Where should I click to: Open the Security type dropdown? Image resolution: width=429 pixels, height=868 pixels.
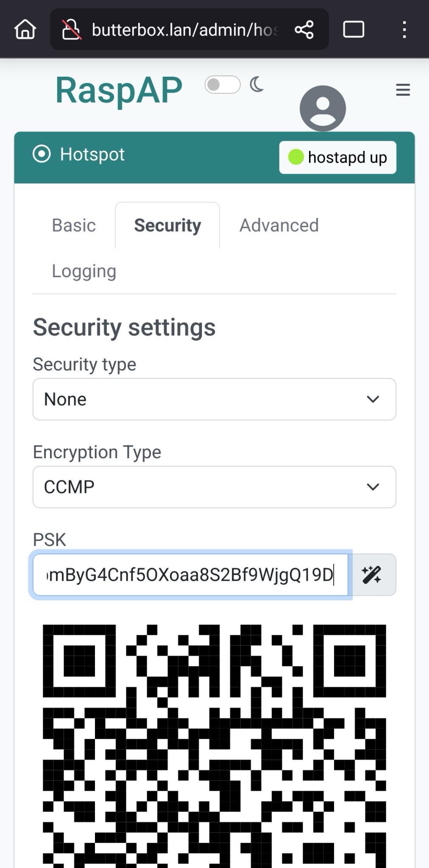(x=214, y=399)
